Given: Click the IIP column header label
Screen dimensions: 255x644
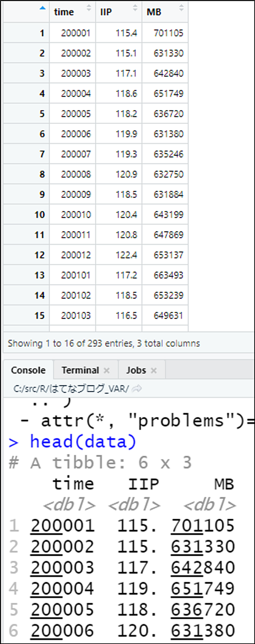Looking at the screenshot, I should tap(106, 12).
